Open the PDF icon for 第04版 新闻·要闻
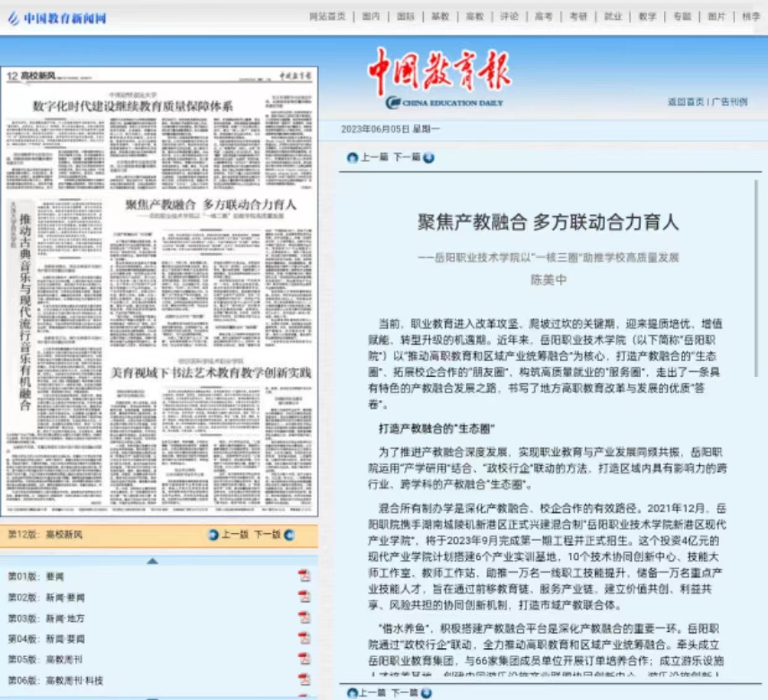The image size is (768, 700). (304, 637)
